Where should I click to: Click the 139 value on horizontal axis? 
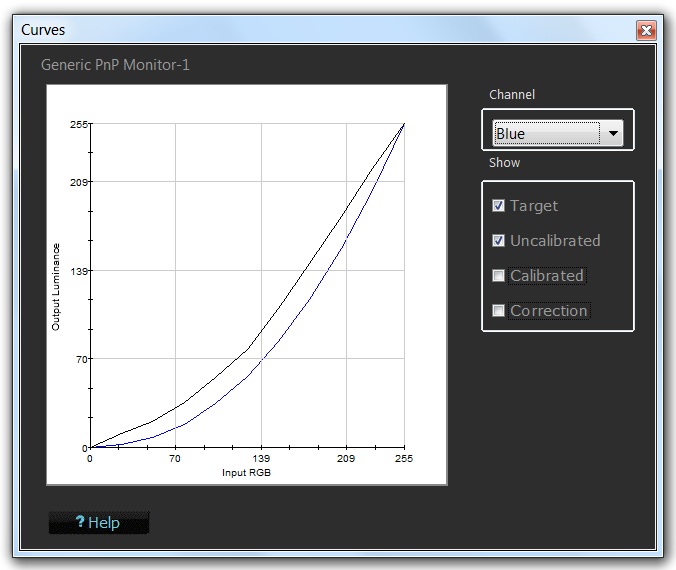[x=261, y=458]
